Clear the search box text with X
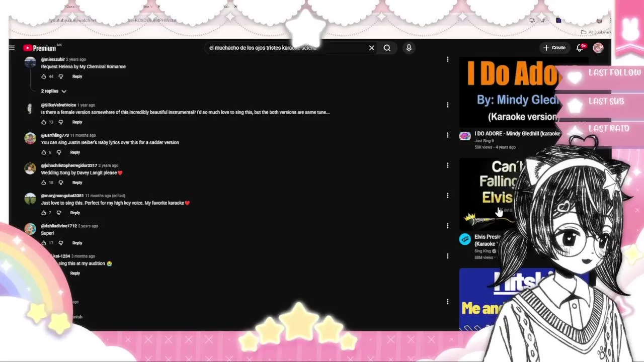This screenshot has width=644, height=362. click(x=371, y=48)
